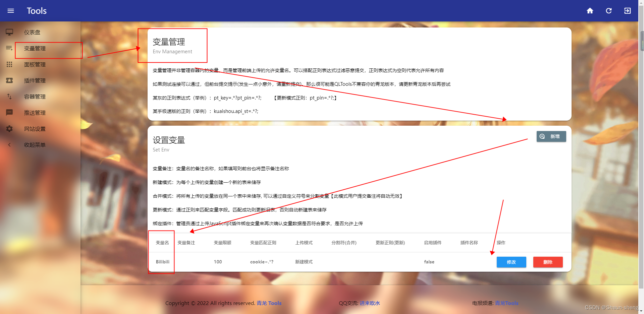The image size is (644, 314).
Task: Open the hamburger menu icon
Action: tap(11, 11)
